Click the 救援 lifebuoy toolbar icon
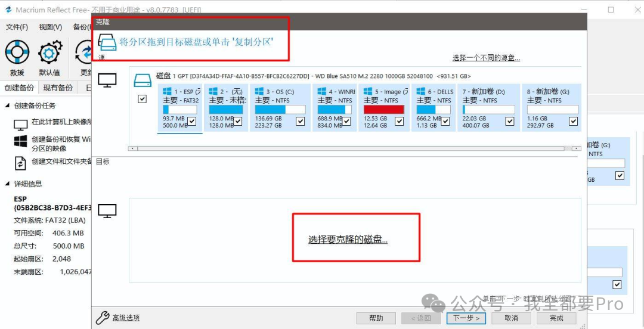The image size is (644, 329). point(17,53)
